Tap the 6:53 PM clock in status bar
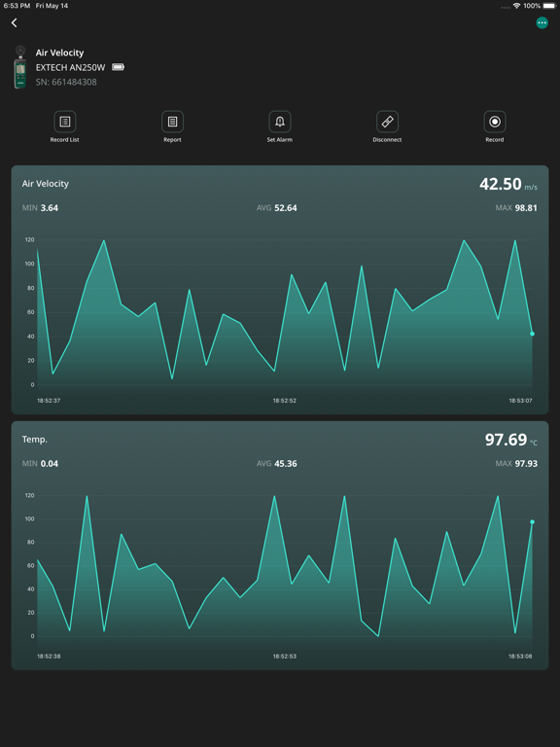560x747 pixels. pos(17,6)
